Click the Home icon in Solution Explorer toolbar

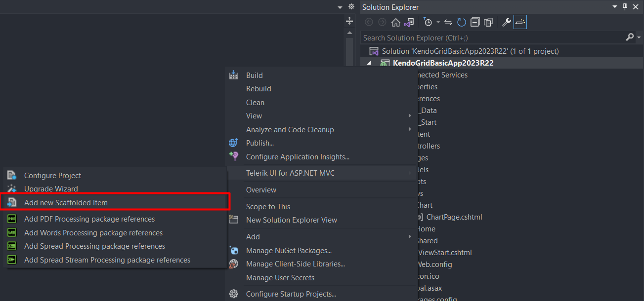(395, 22)
